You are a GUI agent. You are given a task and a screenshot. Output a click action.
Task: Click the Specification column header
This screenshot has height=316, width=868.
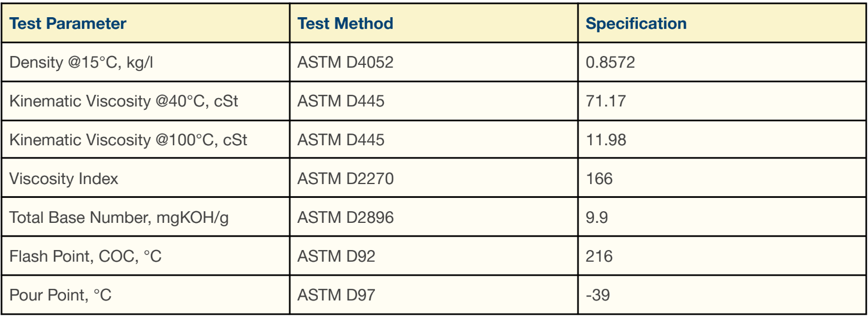tap(722, 23)
